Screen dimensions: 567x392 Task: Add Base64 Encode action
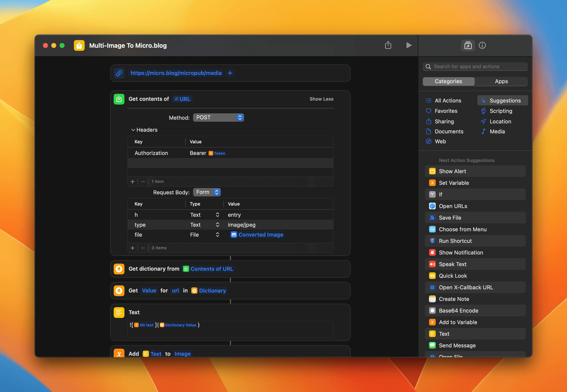pyautogui.click(x=475, y=311)
